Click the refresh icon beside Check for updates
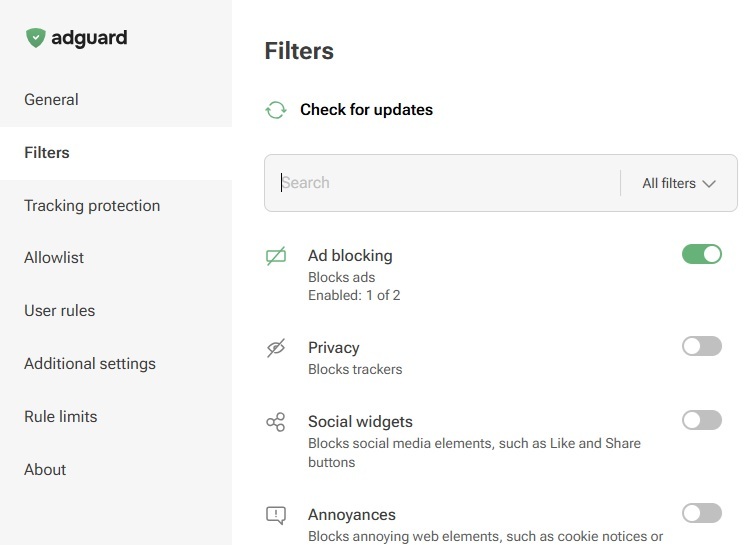Screen dimensions: 753x545 click(x=276, y=110)
